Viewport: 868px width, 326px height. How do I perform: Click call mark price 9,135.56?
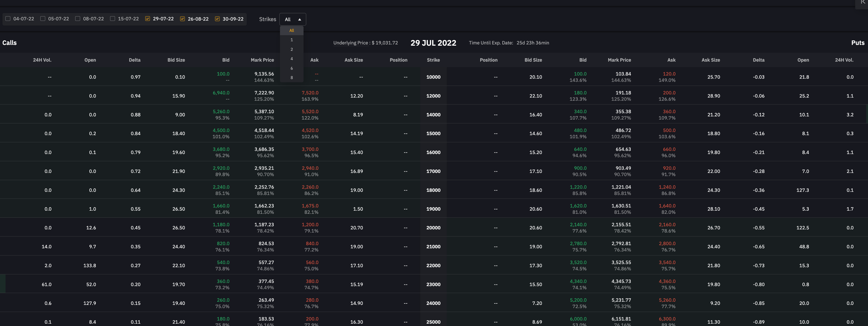coord(264,74)
